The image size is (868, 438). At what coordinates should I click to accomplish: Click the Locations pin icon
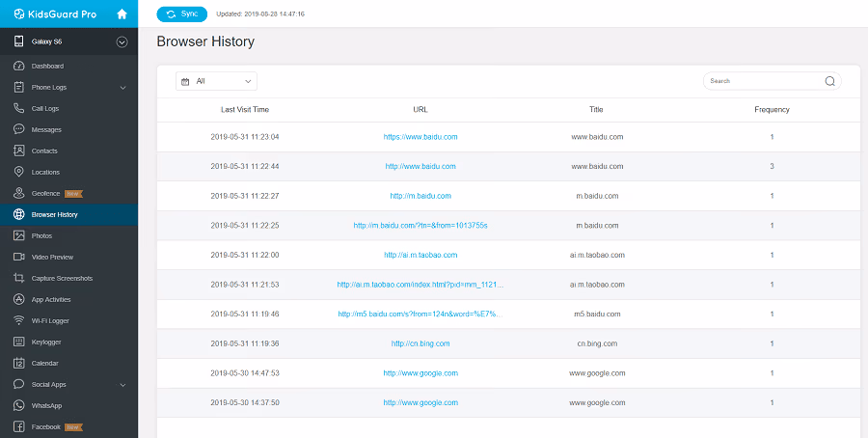[19, 172]
